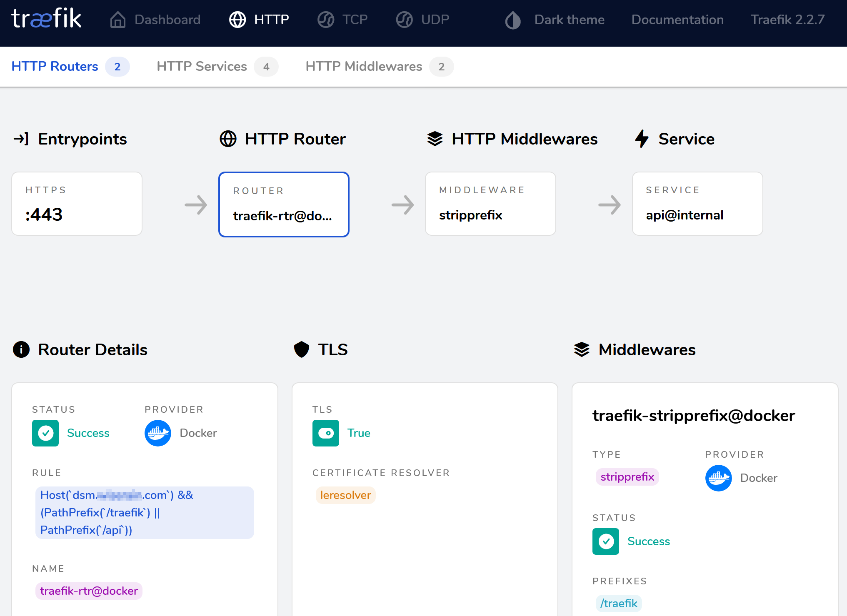
Task: Click the Traefik logo
Action: (46, 19)
